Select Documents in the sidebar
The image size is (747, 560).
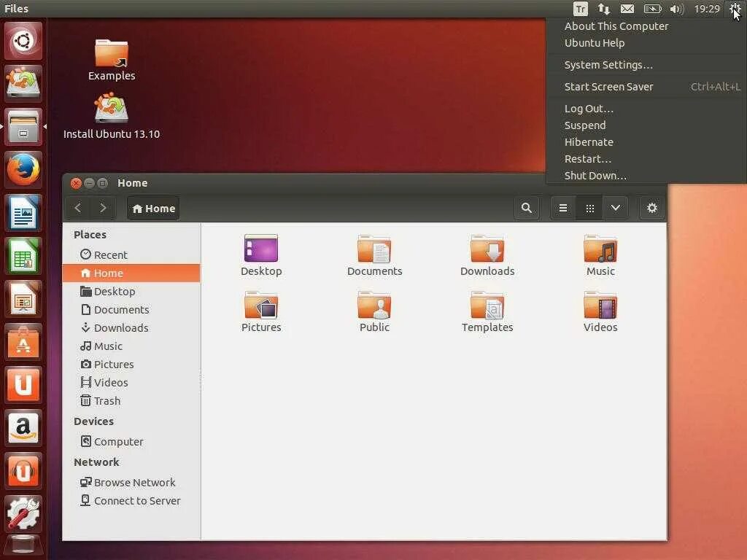131,309
